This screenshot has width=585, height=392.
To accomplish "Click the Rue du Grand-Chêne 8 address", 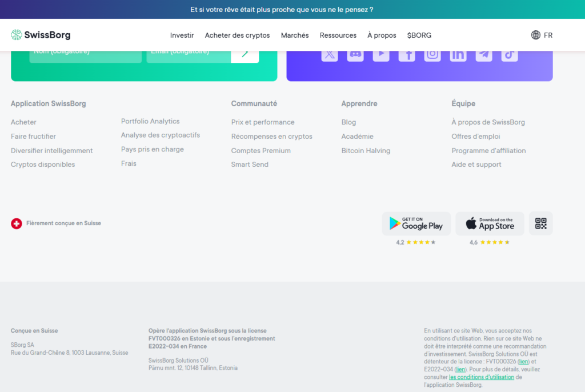I will [x=69, y=353].
